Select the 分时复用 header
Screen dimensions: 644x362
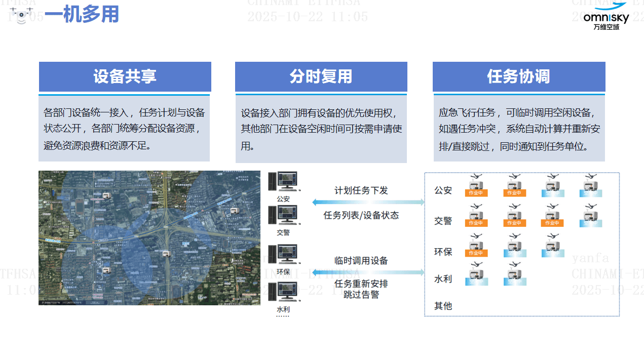tap(321, 76)
